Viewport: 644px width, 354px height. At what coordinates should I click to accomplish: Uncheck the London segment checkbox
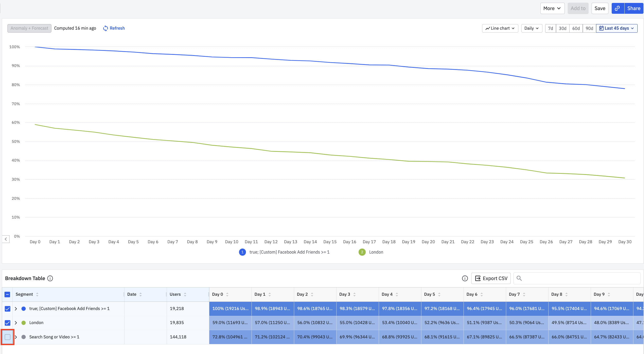click(7, 323)
